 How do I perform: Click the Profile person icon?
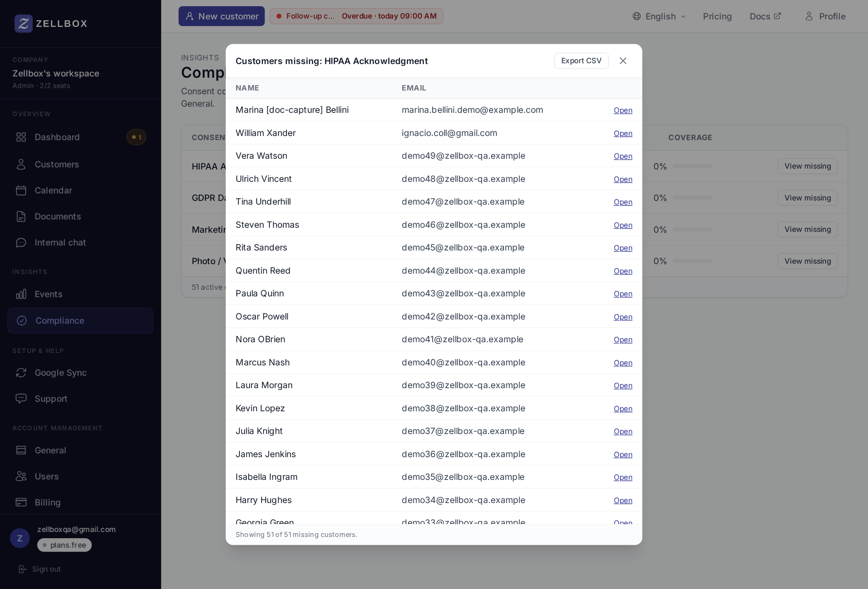[x=809, y=16]
